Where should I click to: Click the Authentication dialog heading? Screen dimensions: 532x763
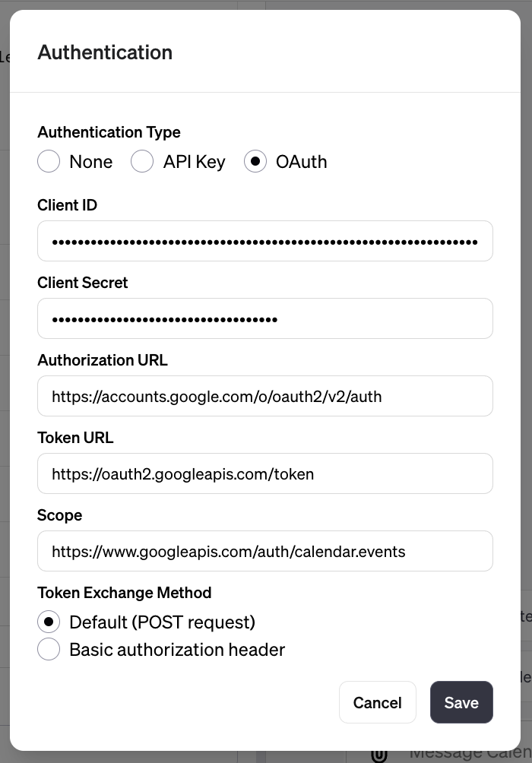click(x=105, y=52)
